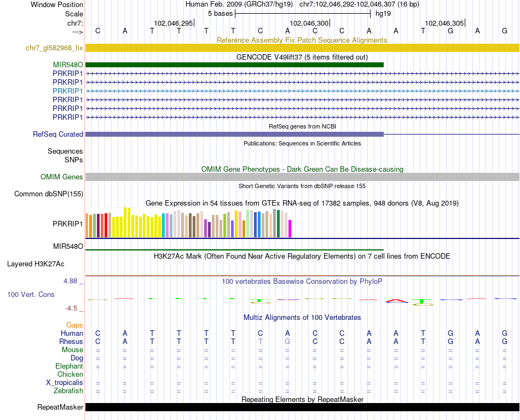Click the X_tropicalis species label
Image resolution: width=520 pixels, height=420 pixels.
pos(65,383)
